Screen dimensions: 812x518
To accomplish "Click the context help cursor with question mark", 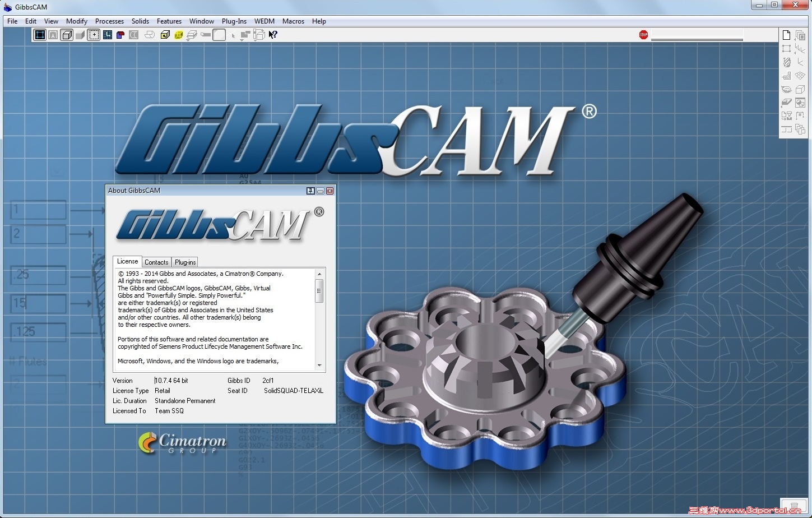I will tap(273, 35).
